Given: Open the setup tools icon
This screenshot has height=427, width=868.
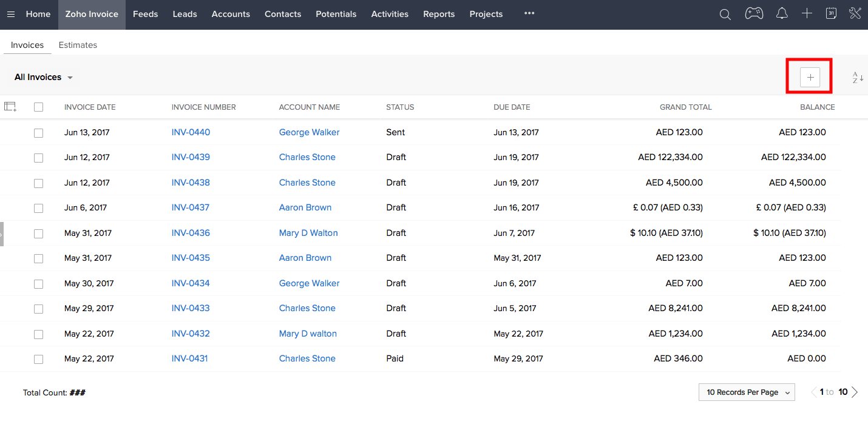Looking at the screenshot, I should [855, 13].
